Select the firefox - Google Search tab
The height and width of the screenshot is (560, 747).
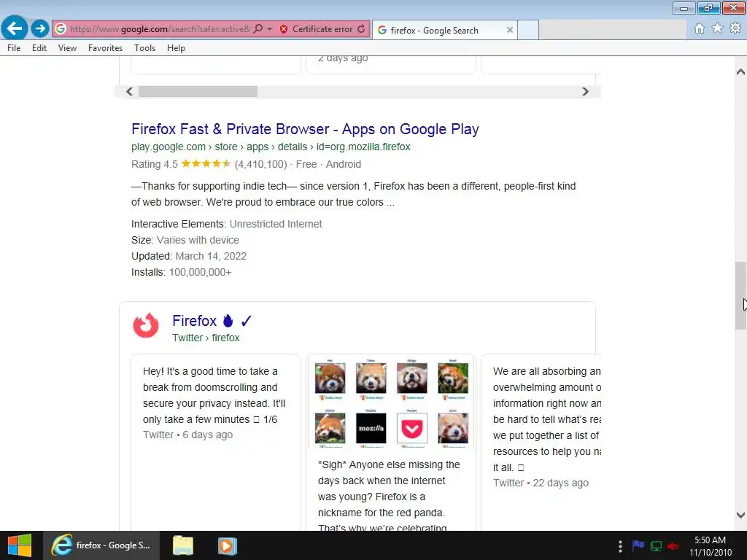(444, 30)
